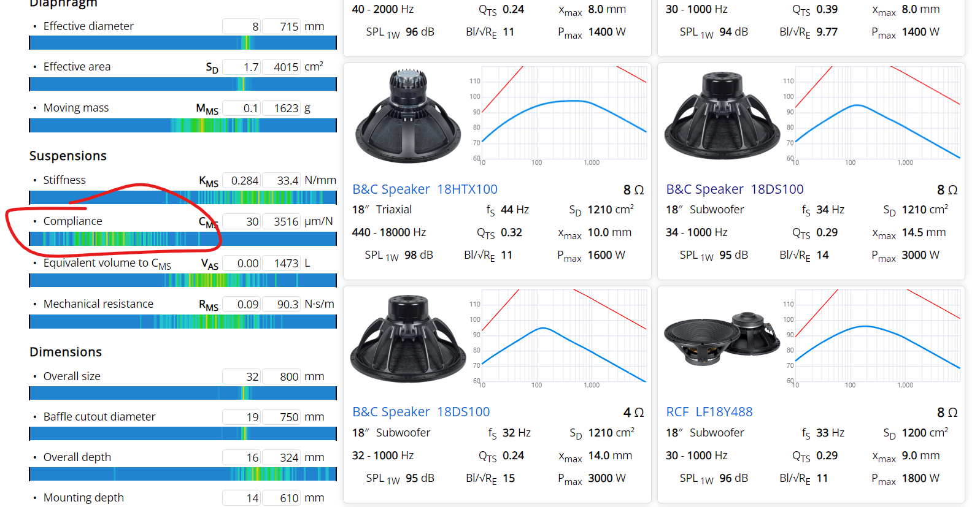Edit Baffle cutout diameter maximum field 750
The image size is (980, 507).
pyautogui.click(x=282, y=417)
